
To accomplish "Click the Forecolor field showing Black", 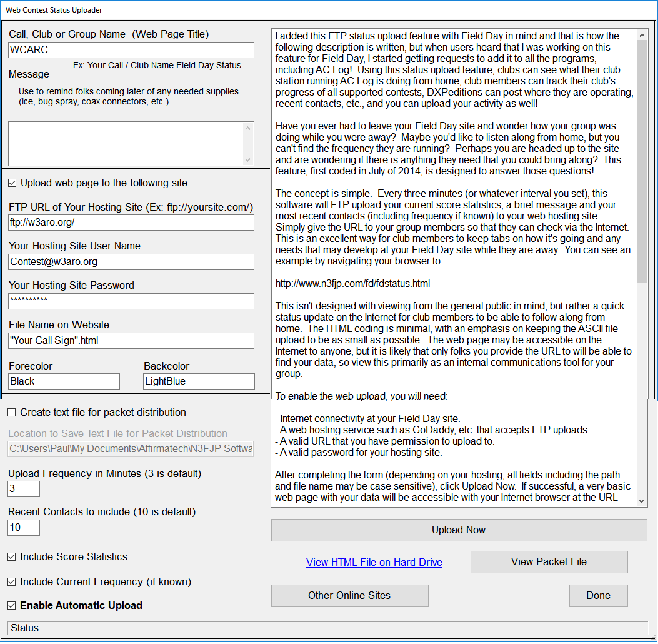I will [x=64, y=381].
